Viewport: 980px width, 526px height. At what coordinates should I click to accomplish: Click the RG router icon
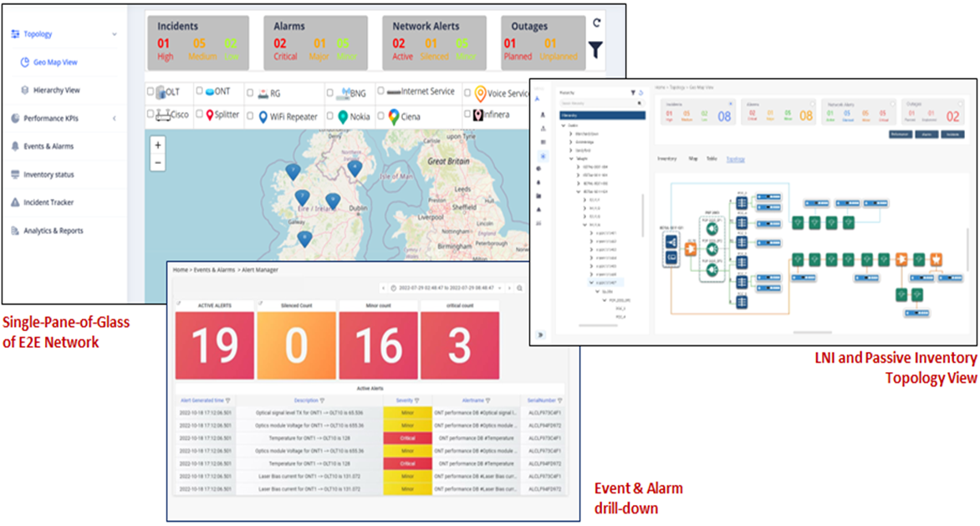(263, 94)
